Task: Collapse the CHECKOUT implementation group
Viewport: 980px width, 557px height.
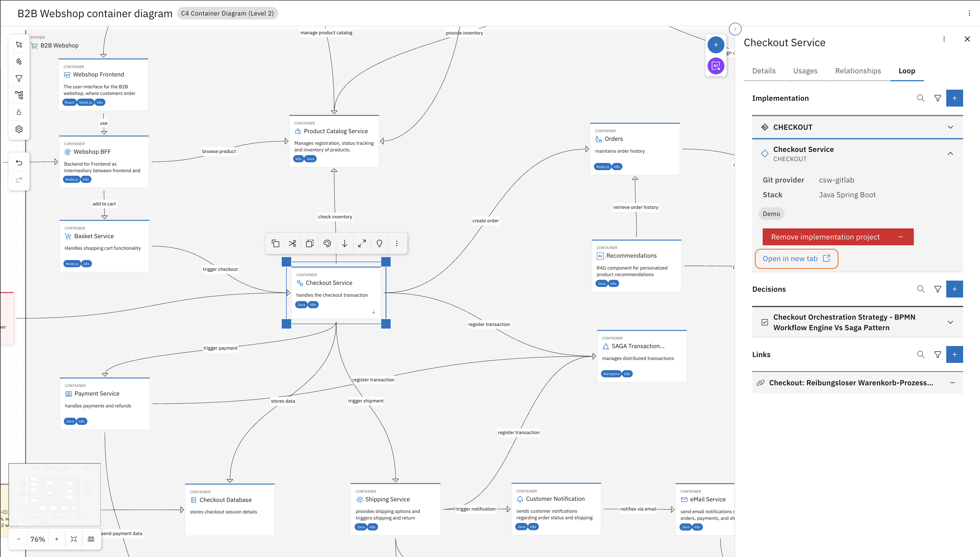Action: click(950, 127)
